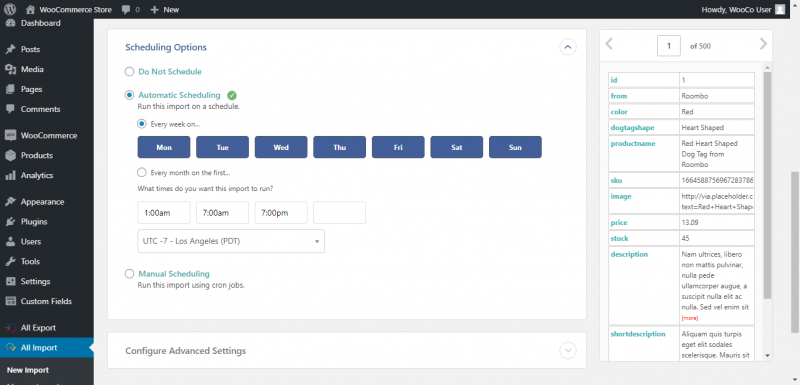Screen dimensions: 800x385
Task: Select Every month on the first radio
Action: point(142,172)
